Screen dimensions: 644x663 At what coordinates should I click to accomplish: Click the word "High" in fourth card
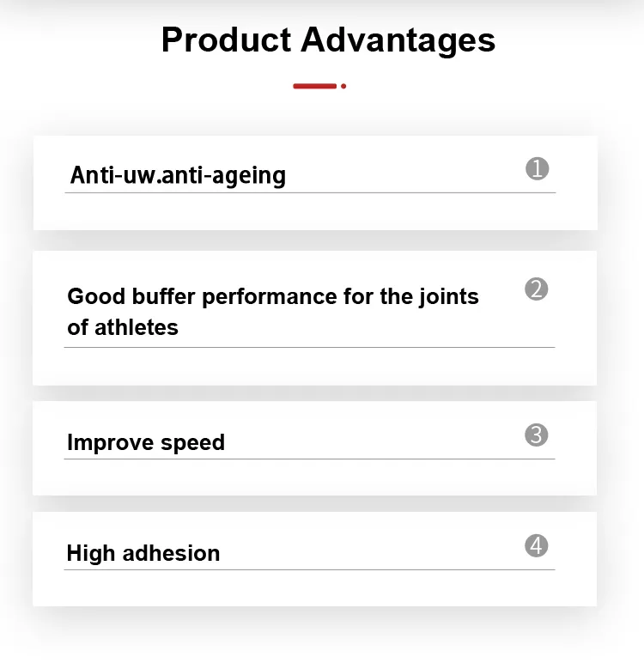pos(91,553)
